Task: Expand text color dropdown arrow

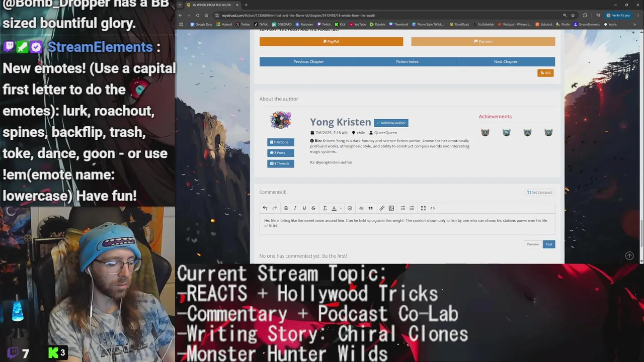Action: click(x=341, y=208)
